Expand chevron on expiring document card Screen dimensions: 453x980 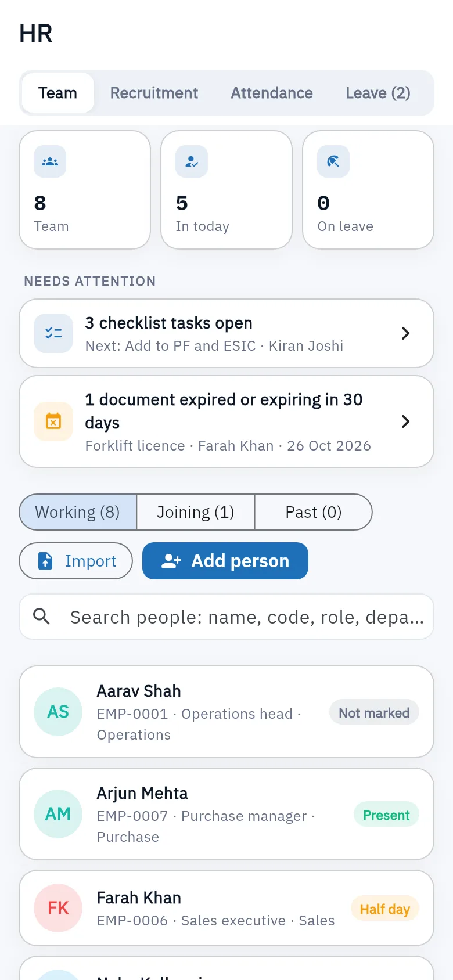coord(405,421)
